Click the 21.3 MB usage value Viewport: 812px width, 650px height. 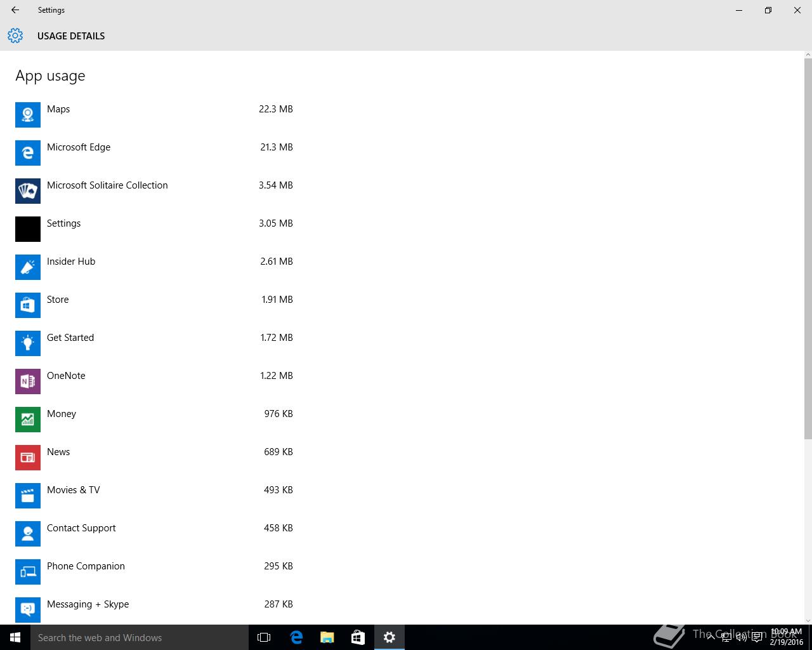point(277,147)
